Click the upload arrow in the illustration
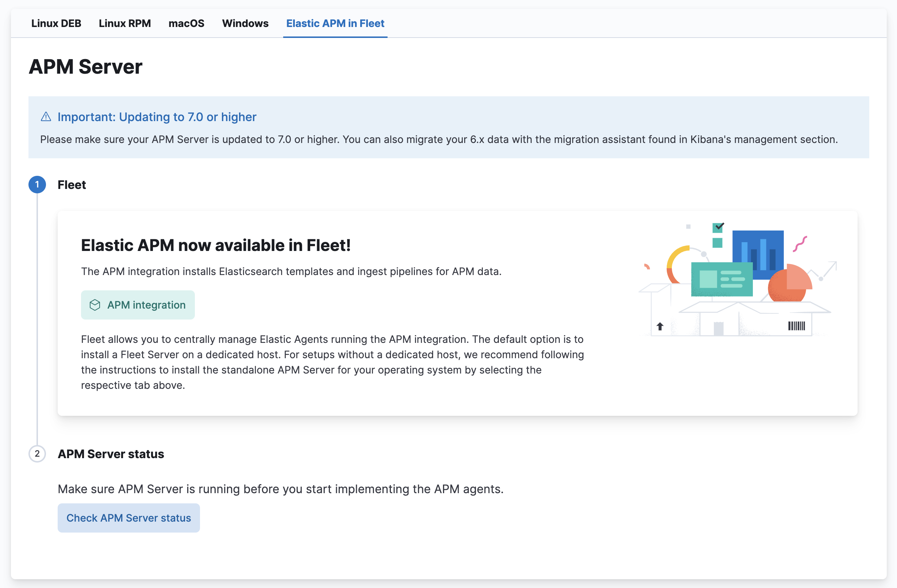Viewport: 897px width, 588px height. [x=660, y=325]
